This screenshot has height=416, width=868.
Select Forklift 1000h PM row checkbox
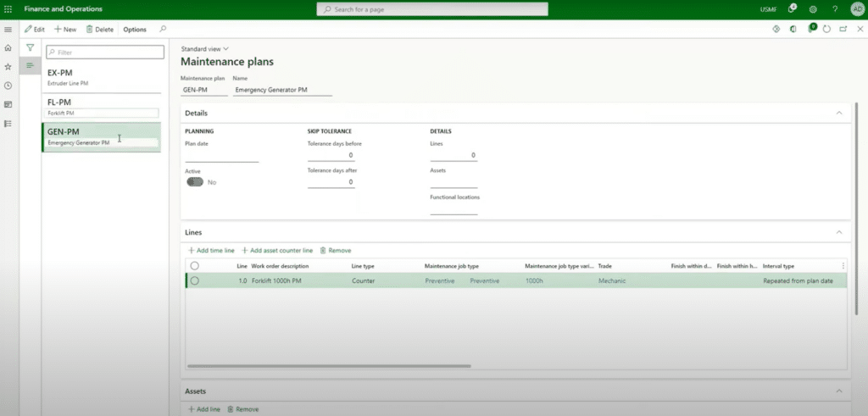tap(194, 280)
